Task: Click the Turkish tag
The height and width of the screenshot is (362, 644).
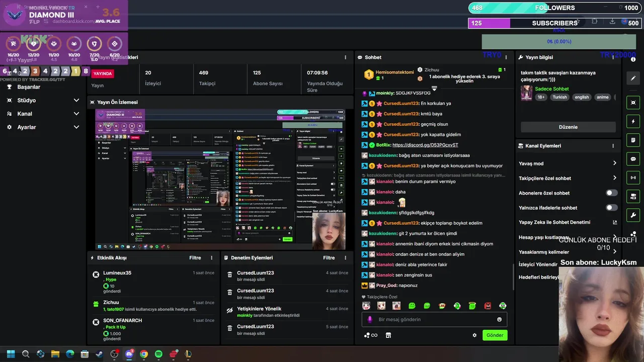Action: [559, 97]
